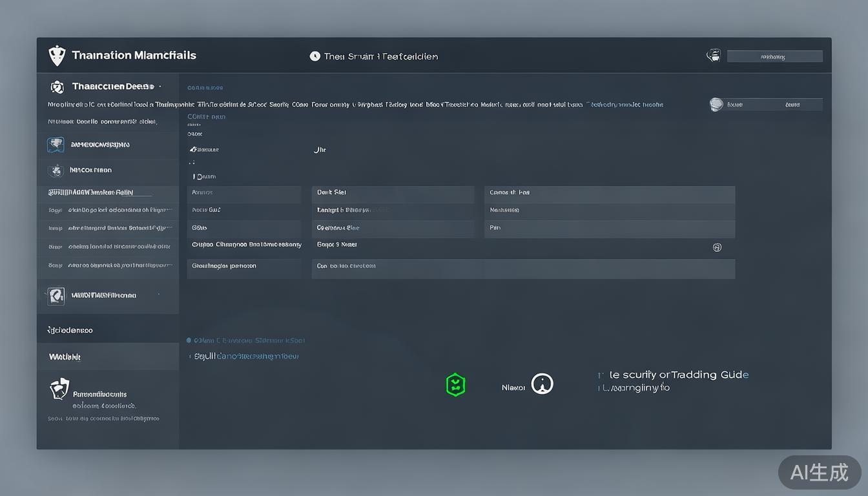Click the wide bottom row of the table
The image size is (868, 496).
pos(522,269)
